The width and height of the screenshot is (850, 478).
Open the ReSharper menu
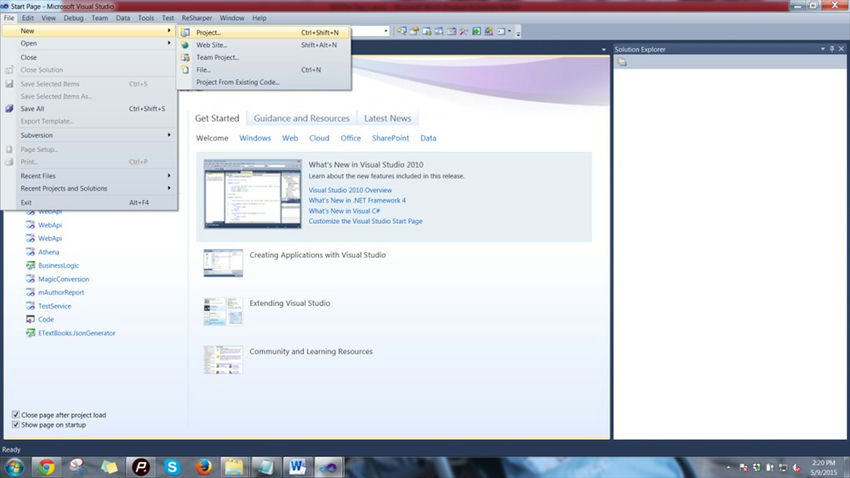coord(197,18)
